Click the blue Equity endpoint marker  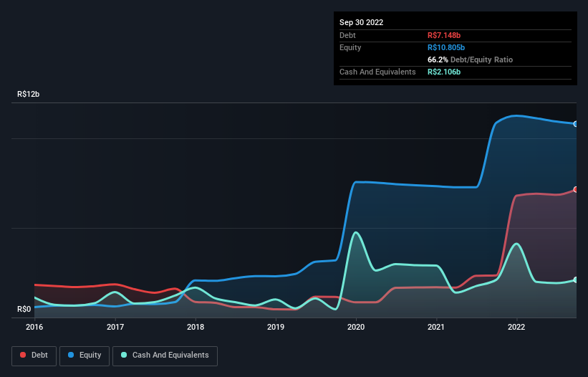pyautogui.click(x=576, y=124)
